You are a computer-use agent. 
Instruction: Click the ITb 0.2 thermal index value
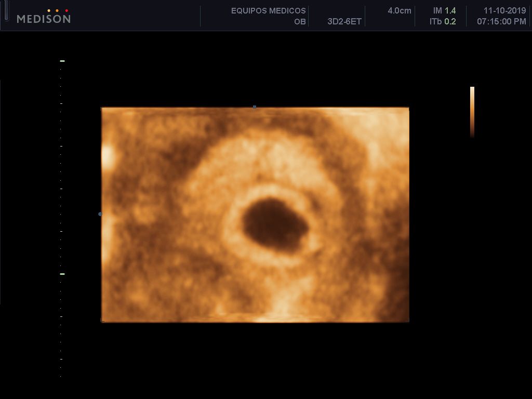pyautogui.click(x=443, y=21)
